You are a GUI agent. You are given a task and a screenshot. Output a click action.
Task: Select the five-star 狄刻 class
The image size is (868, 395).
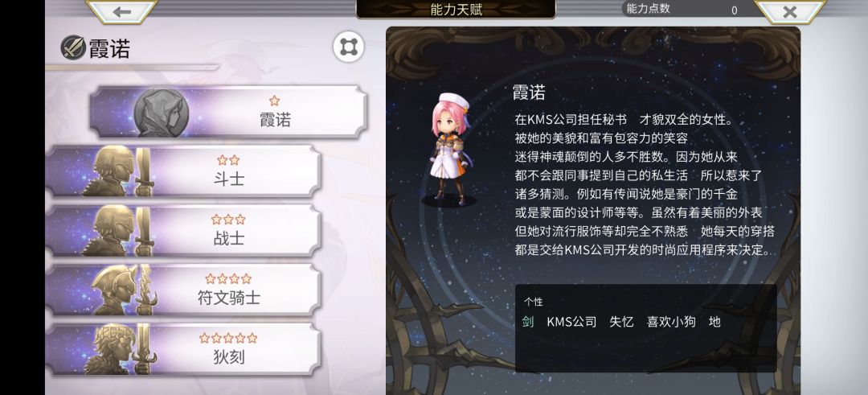183,349
